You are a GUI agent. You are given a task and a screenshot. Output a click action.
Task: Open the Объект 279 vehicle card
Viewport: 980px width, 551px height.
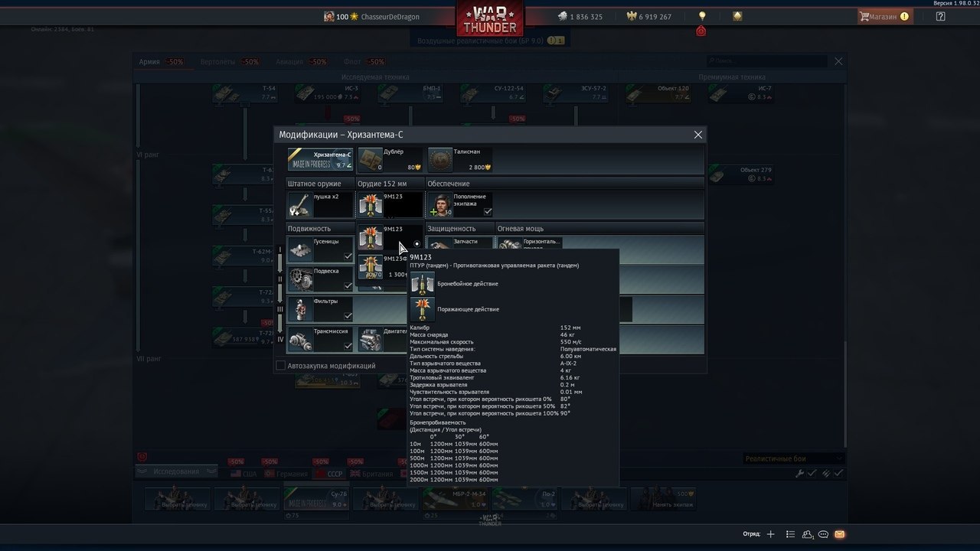[x=741, y=174]
